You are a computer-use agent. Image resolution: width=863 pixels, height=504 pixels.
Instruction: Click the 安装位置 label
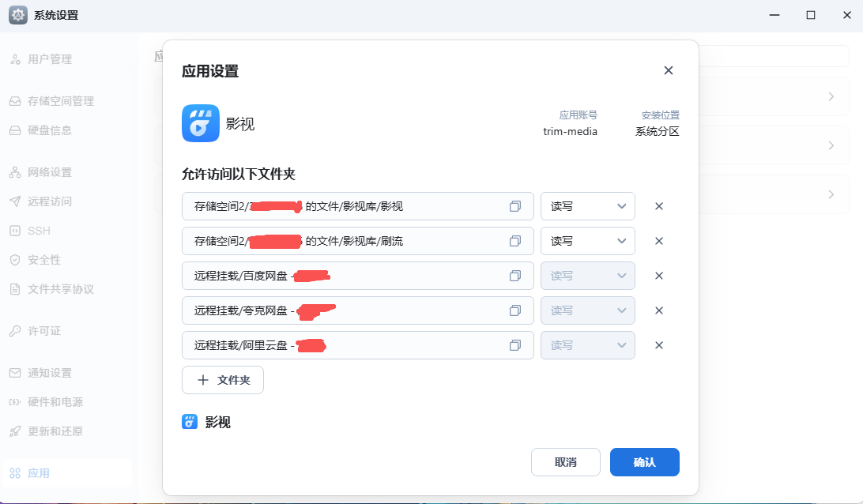(661, 115)
